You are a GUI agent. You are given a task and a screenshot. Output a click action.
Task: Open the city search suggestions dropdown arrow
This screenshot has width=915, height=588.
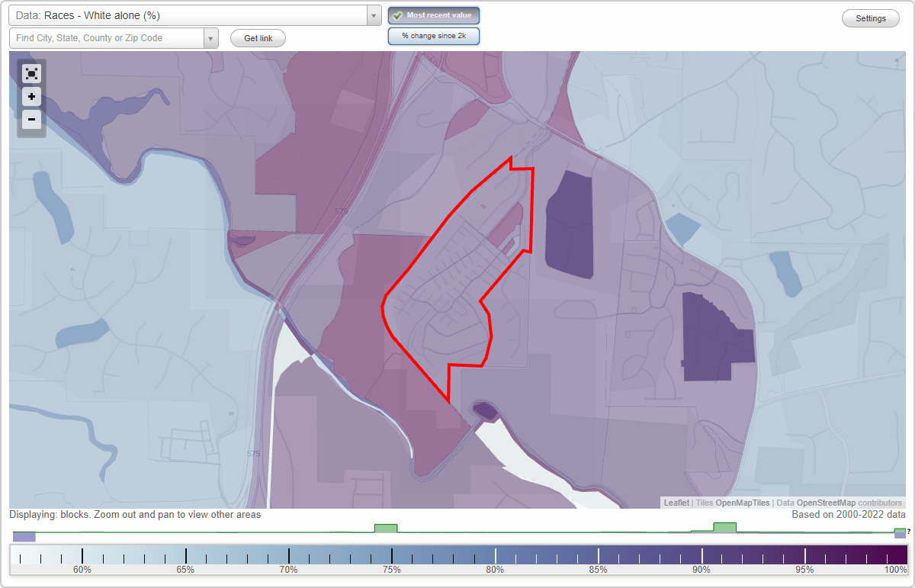tap(211, 37)
